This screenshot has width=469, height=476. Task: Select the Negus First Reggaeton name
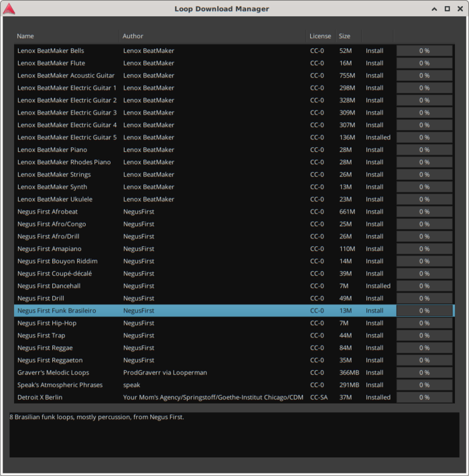[x=50, y=361]
